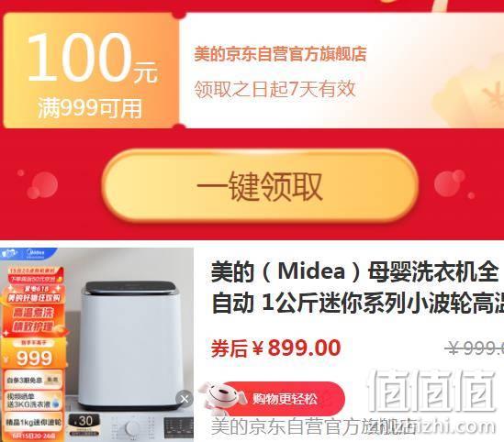
Task: Click the 领取之日起7天有效 validity text
Action: click(274, 89)
